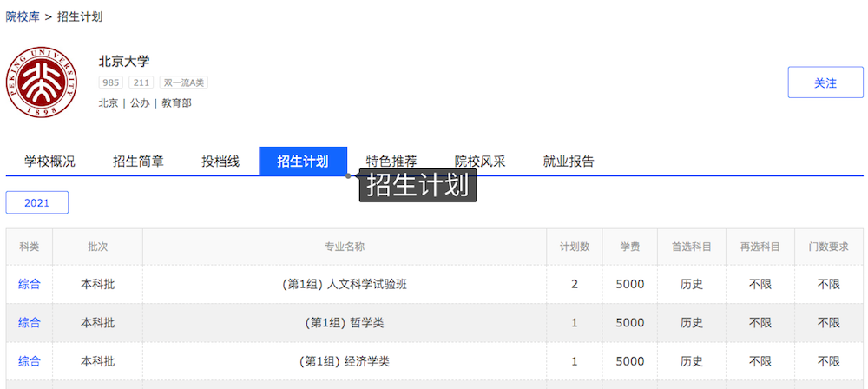View the 院校风采 tab
This screenshot has width=868, height=389.
(x=480, y=161)
